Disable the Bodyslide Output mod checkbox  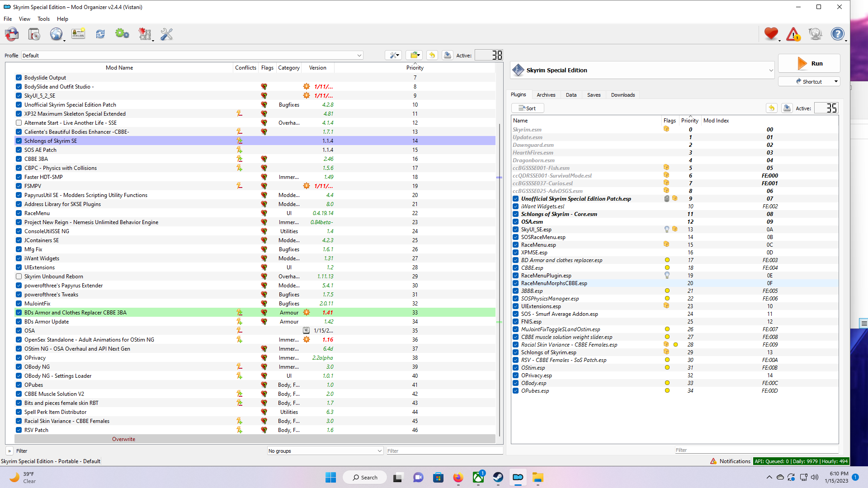coord(19,78)
